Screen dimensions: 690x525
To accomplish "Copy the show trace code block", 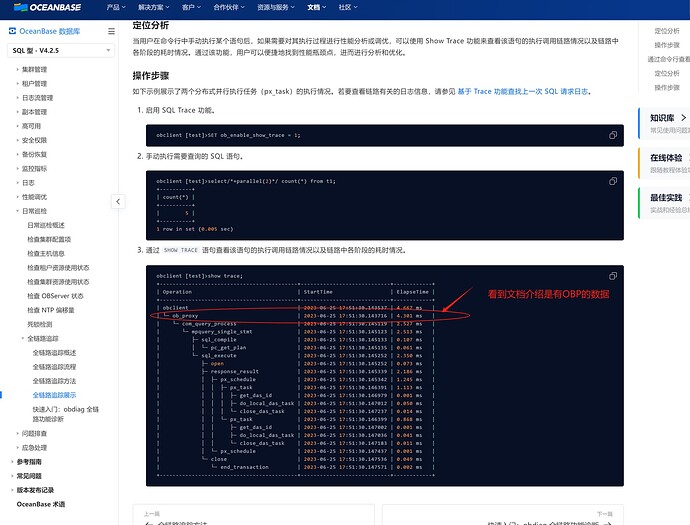I will (x=613, y=276).
